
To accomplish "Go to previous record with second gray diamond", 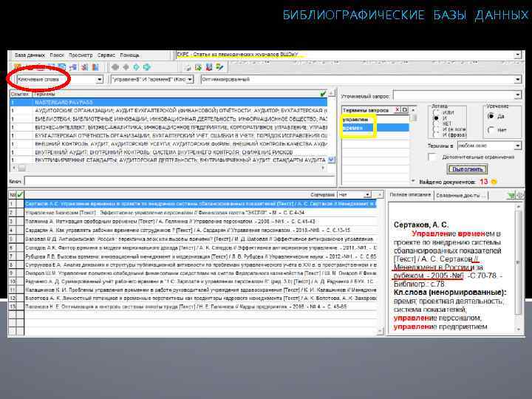I will tap(126, 67).
